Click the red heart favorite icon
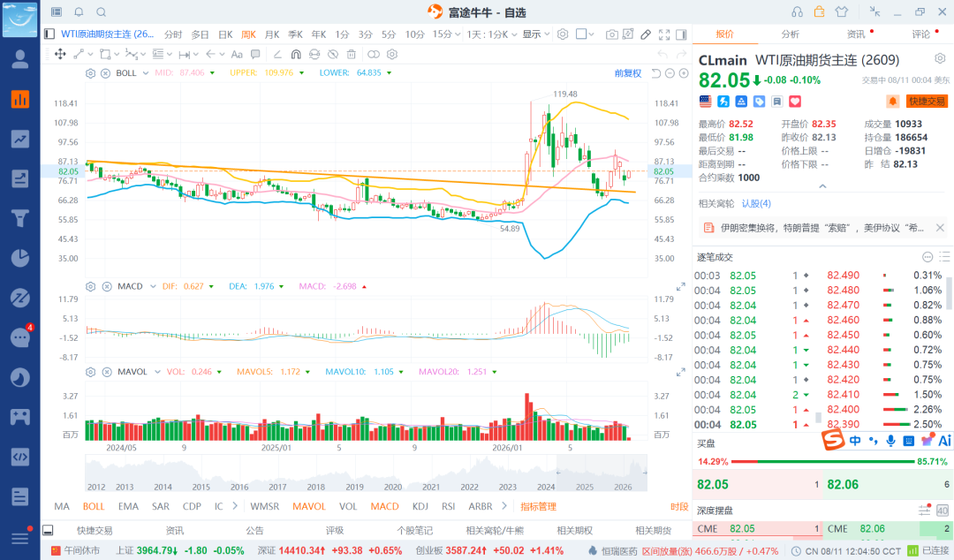The image size is (954, 560). tap(795, 102)
